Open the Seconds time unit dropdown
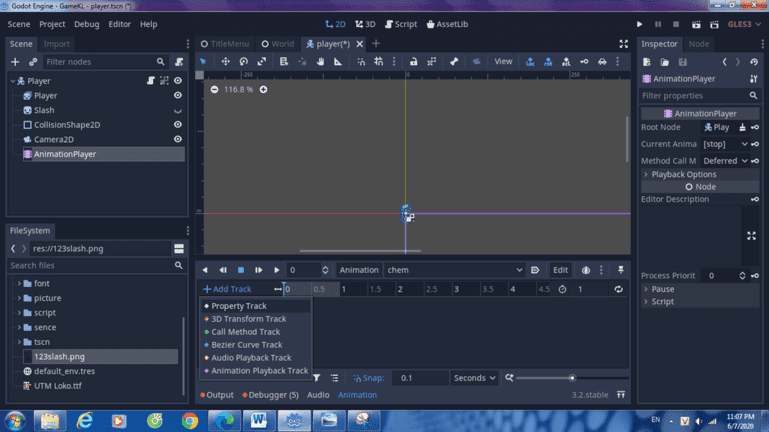 pos(473,378)
